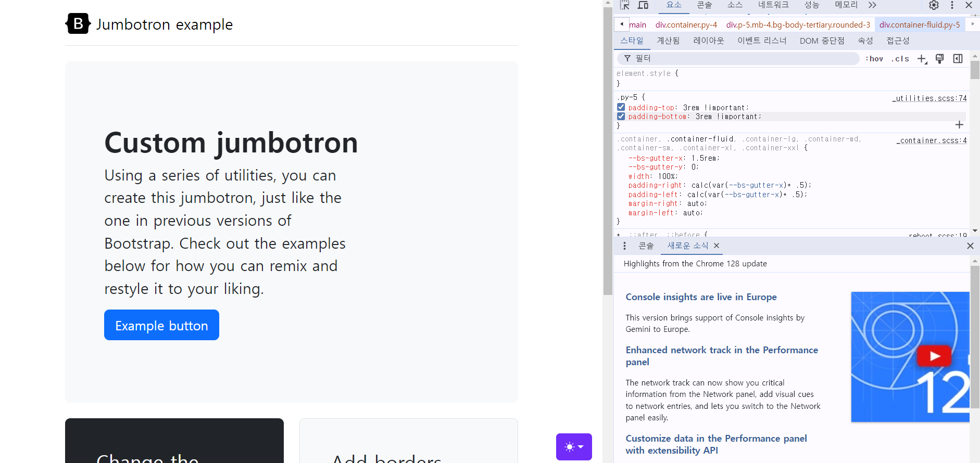The height and width of the screenshot is (463, 980).
Task: Click element.style rule block
Action: point(791,78)
